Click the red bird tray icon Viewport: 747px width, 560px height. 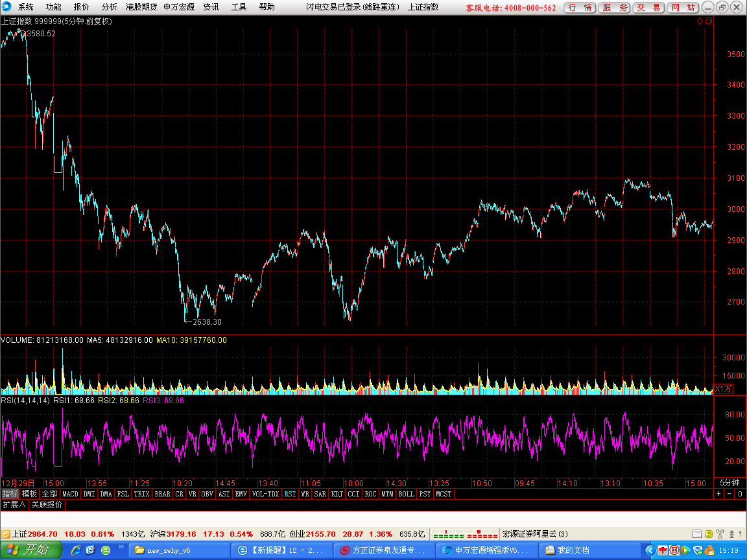tap(663, 550)
